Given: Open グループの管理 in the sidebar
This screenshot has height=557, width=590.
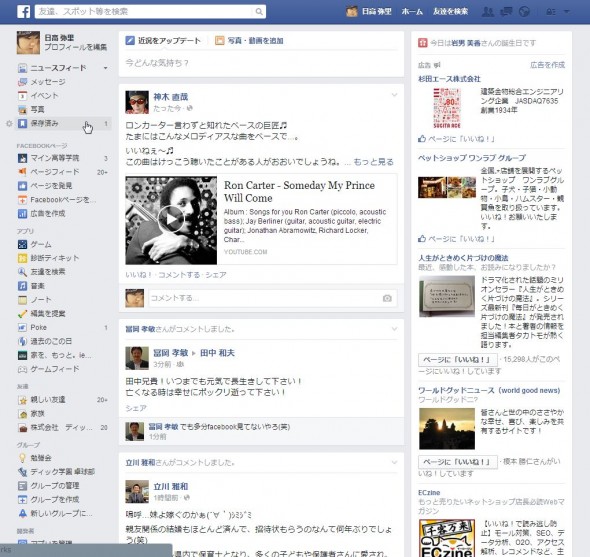Looking at the screenshot, I should coord(55,485).
